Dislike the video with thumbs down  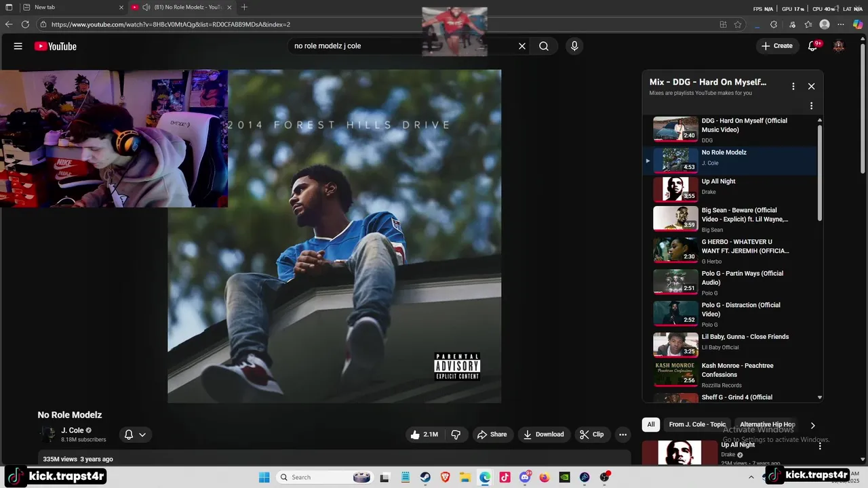coord(456,434)
